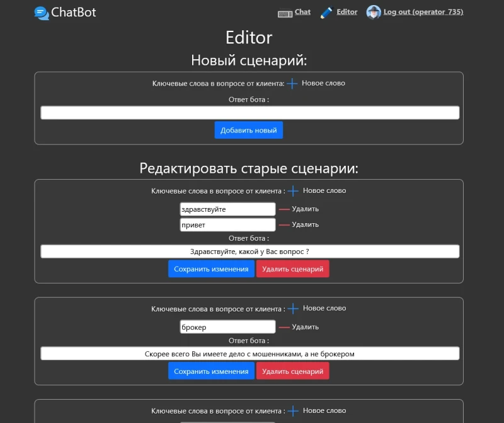
Task: Focus the empty bot answer field
Action: click(249, 113)
